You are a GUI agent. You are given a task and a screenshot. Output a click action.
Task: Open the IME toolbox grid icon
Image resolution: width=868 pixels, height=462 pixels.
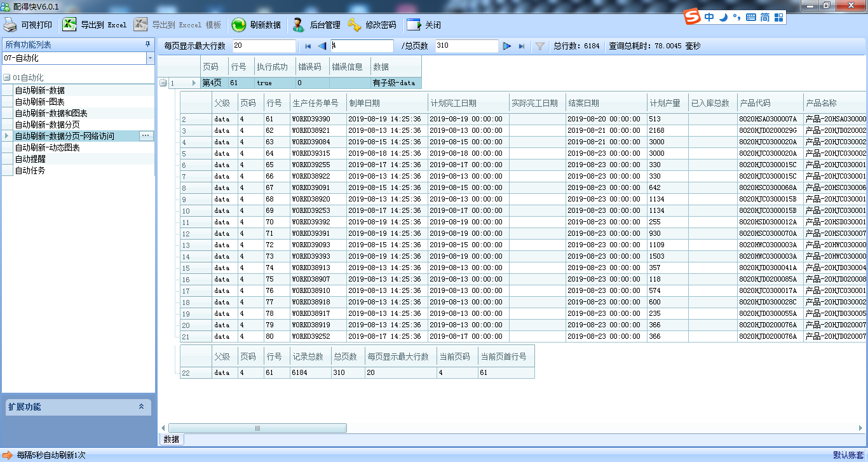pos(778,17)
